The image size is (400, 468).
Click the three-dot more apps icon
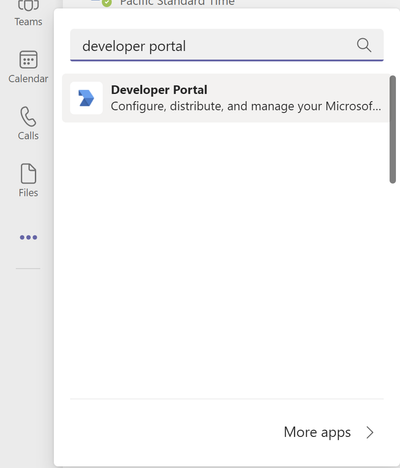28,237
